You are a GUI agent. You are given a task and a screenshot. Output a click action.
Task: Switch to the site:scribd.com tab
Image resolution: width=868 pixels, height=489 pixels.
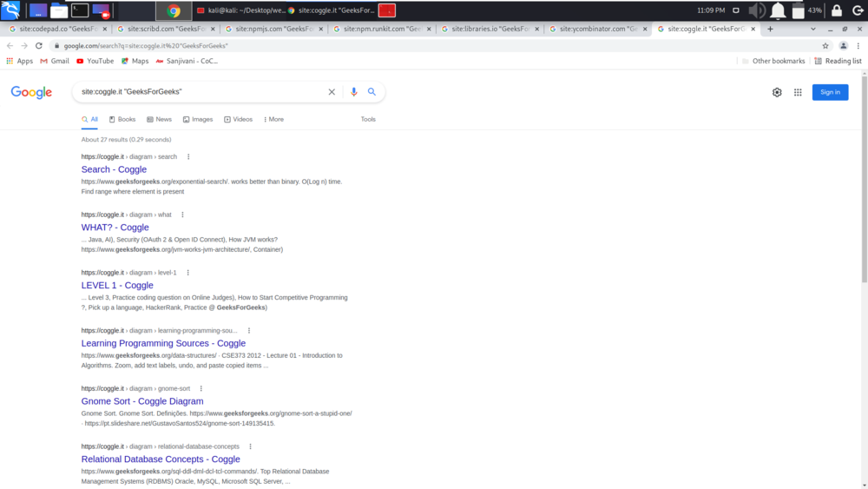pos(166,29)
